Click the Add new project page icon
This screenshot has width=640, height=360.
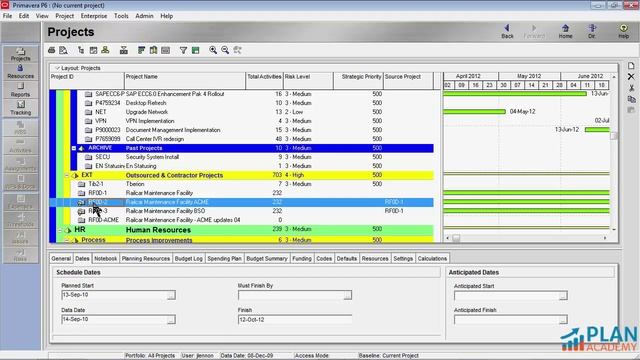[x=631, y=66]
